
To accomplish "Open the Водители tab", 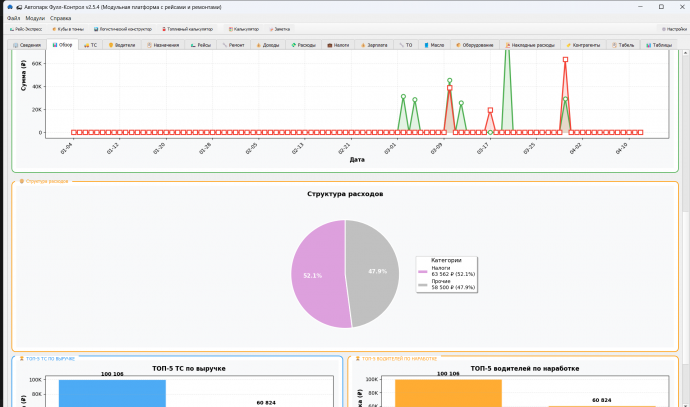I will (x=122, y=45).
